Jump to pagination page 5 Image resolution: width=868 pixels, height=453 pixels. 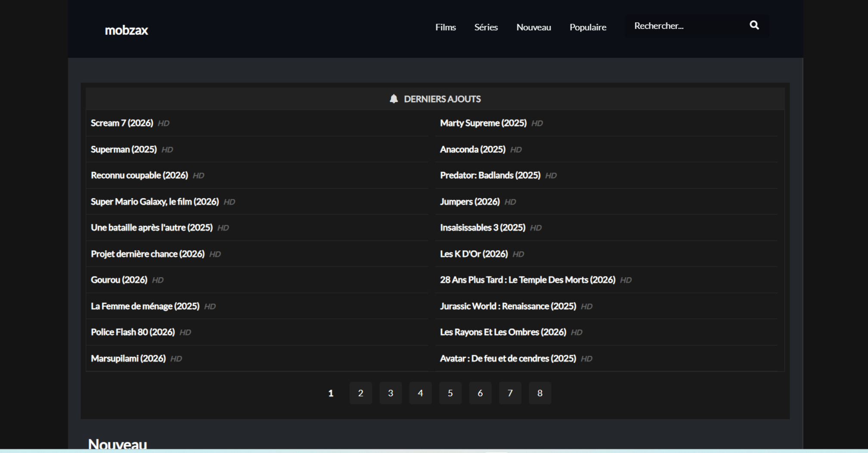point(450,393)
